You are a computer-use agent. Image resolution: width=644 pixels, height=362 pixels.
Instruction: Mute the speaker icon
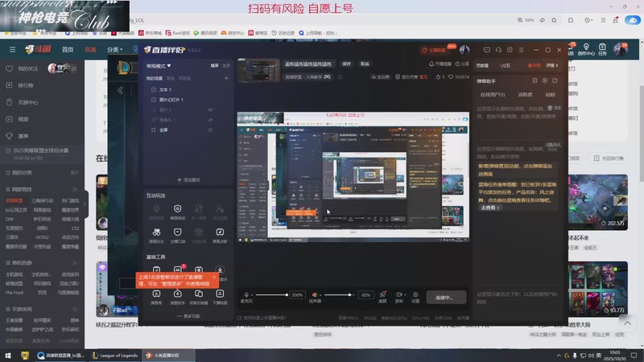tap(315, 294)
